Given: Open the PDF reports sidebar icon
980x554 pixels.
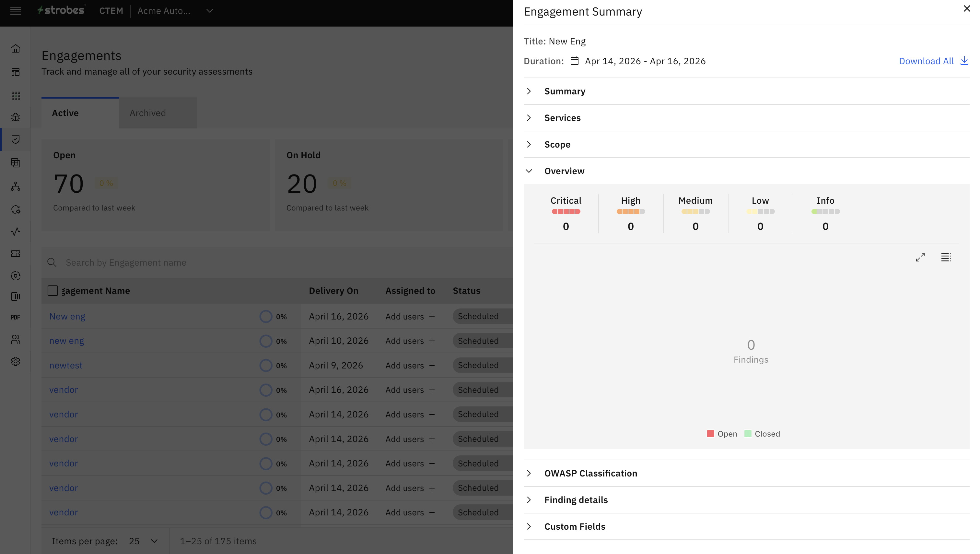Looking at the screenshot, I should [16, 317].
